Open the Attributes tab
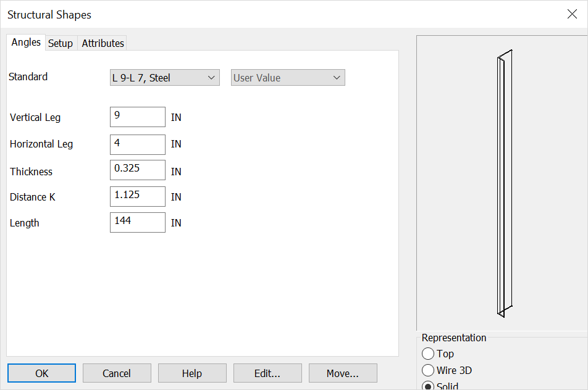The width and height of the screenshot is (588, 390). click(102, 43)
